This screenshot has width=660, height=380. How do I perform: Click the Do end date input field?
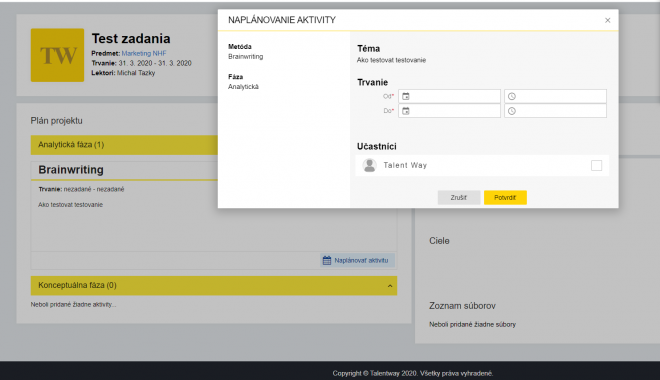click(x=450, y=111)
